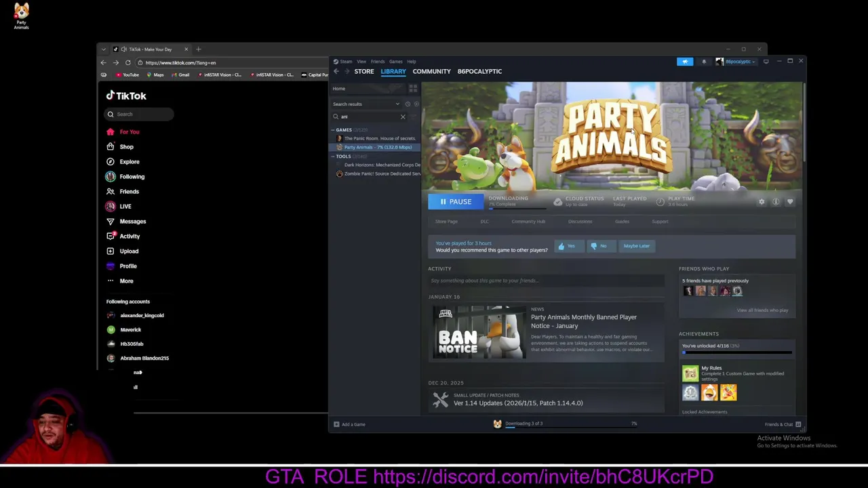Open the My Rules achievement icon
Viewport: 868px width, 488px height.
point(690,373)
